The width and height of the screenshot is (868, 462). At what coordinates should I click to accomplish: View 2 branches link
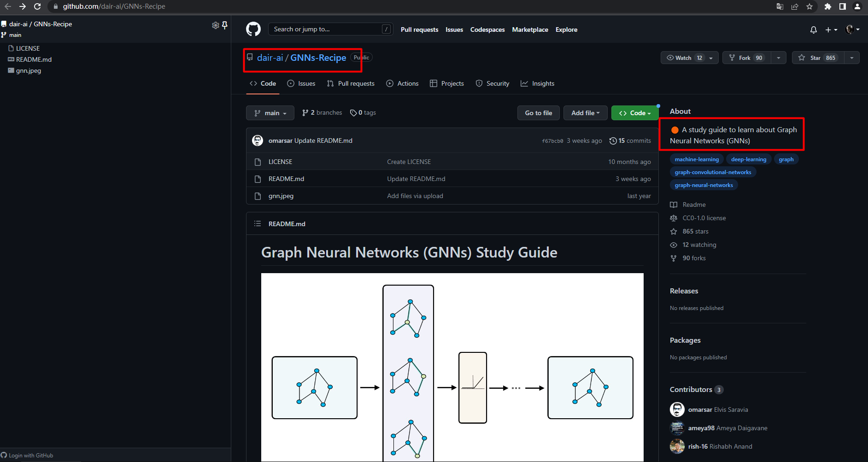point(322,113)
